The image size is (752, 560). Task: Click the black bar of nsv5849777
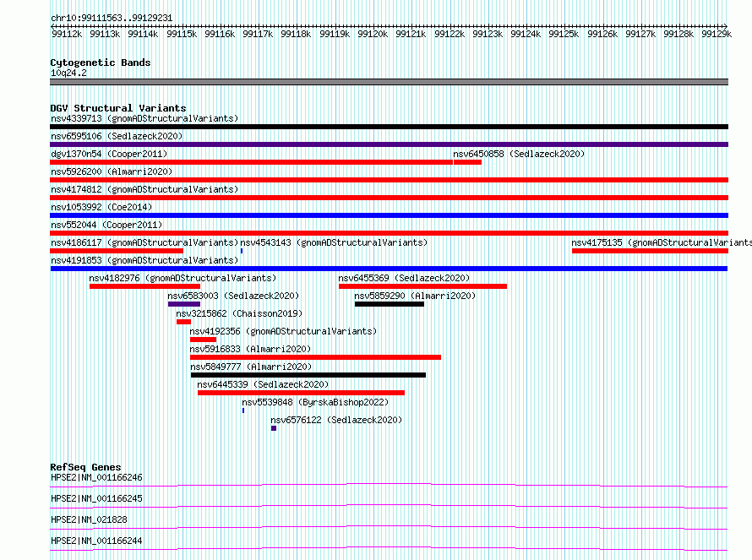click(308, 375)
